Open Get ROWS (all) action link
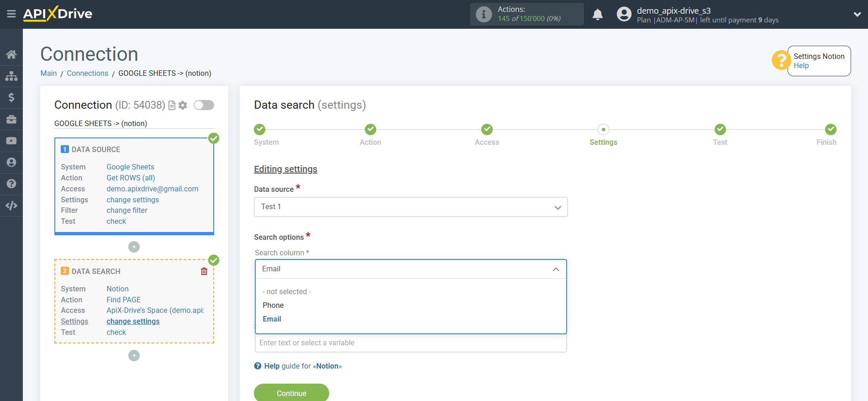This screenshot has width=868, height=401. point(131,178)
